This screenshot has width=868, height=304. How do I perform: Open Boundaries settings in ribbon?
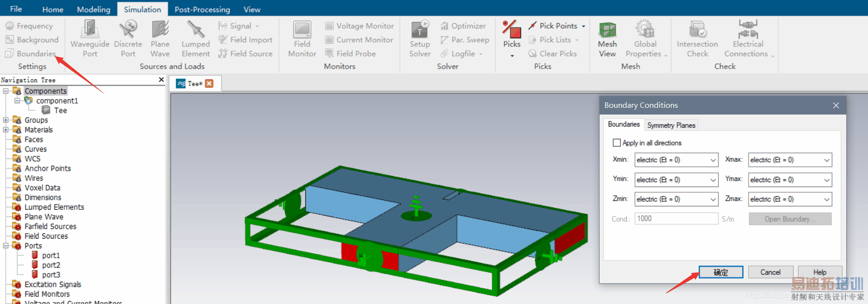(x=30, y=54)
